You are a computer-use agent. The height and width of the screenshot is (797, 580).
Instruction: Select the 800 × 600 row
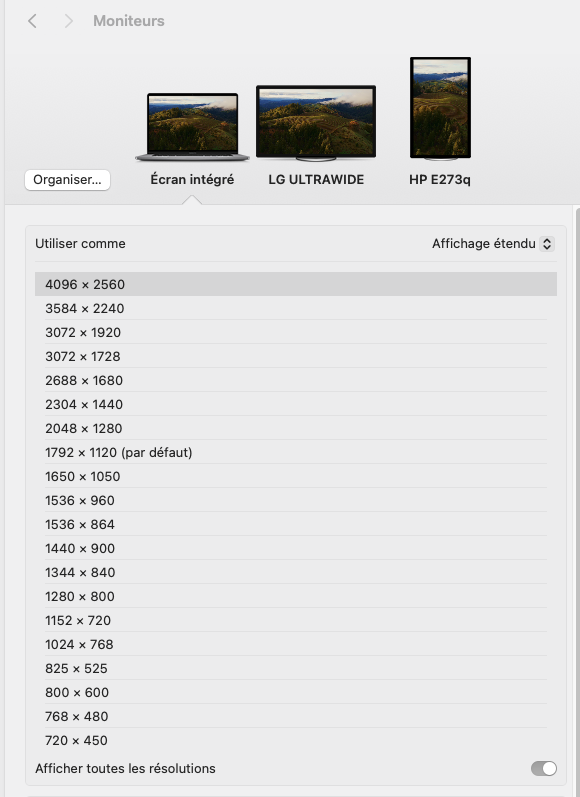[x=296, y=692]
